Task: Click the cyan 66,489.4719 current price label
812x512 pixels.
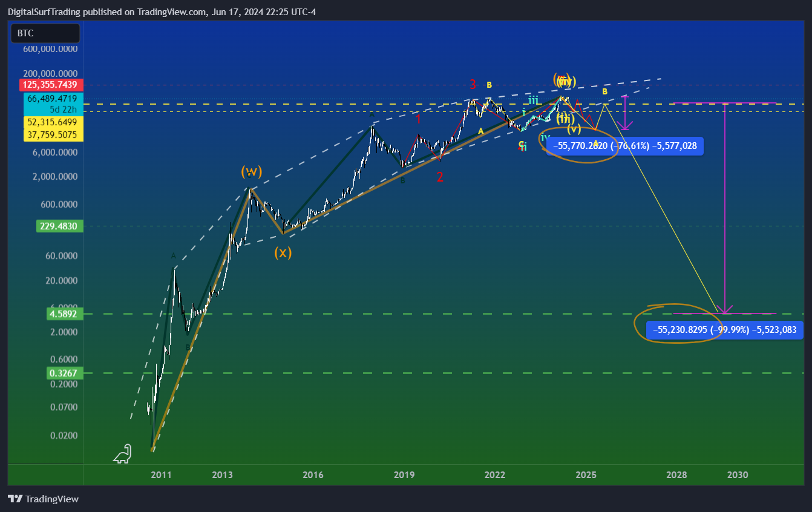Action: (51, 99)
